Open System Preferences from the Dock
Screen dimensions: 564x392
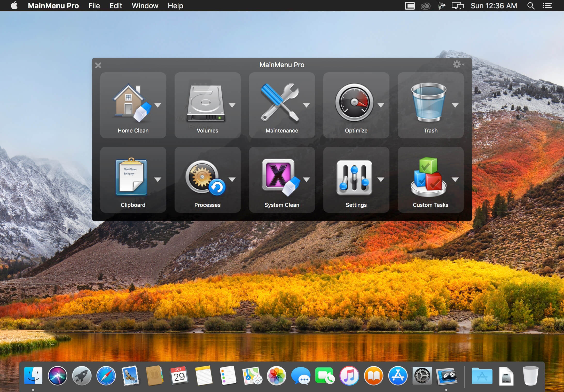pos(422,375)
